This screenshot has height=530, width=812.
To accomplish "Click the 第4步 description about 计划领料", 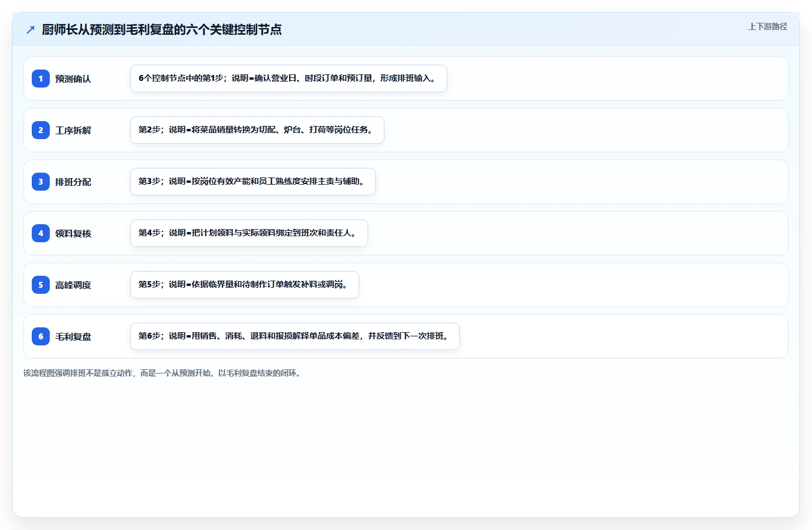I will click(x=249, y=233).
